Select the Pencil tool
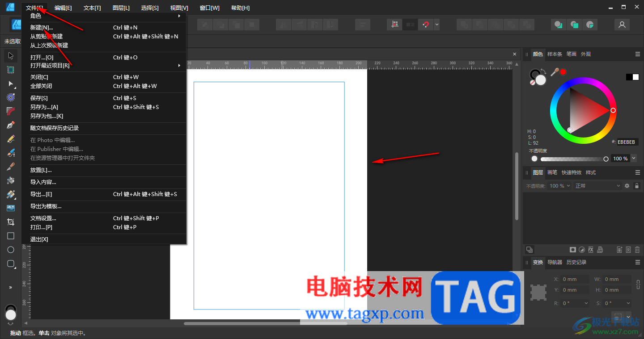This screenshot has width=644, height=339. click(x=11, y=139)
